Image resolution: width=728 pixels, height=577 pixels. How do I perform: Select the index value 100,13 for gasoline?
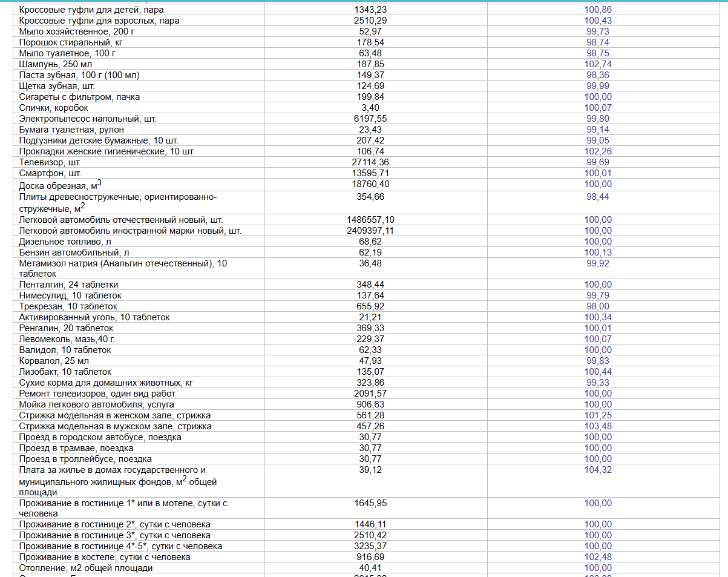click(x=598, y=252)
